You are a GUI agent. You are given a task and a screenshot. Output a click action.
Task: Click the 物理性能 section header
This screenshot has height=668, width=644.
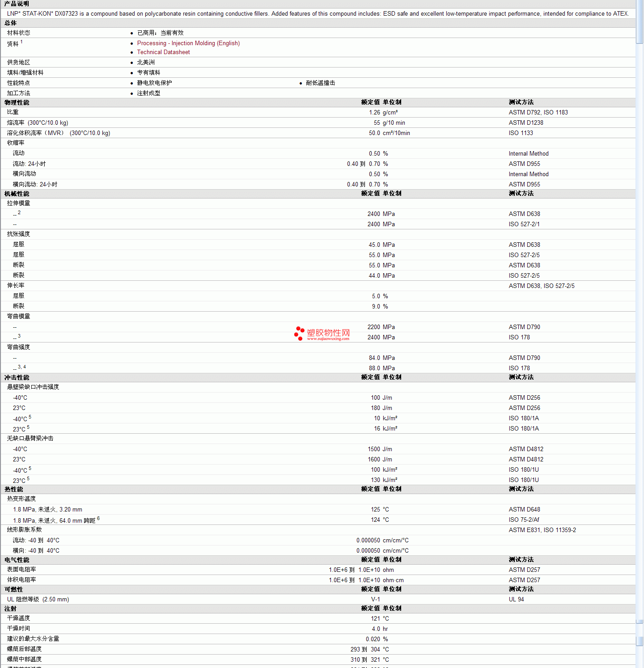tap(17, 103)
